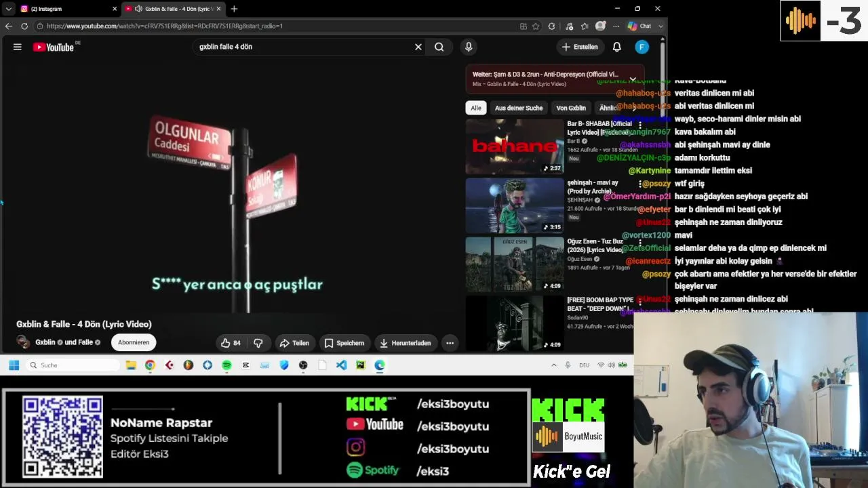The width and height of the screenshot is (868, 488).
Task: Open the Edge Chat copilot button
Action: pos(639,26)
